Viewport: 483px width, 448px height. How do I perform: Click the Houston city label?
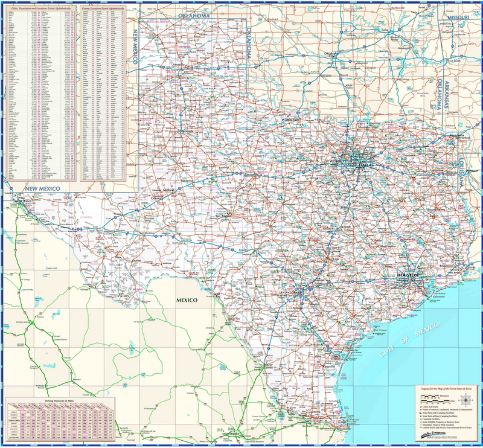(408, 275)
